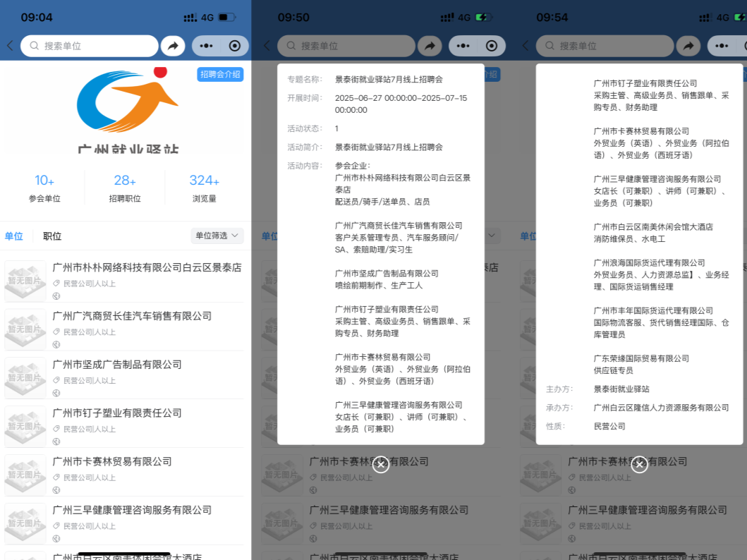The width and height of the screenshot is (747, 560).
Task: Open 广州广汽商贸长佳汽车销售有限公司 in the 09:04 list
Action: pos(124,329)
